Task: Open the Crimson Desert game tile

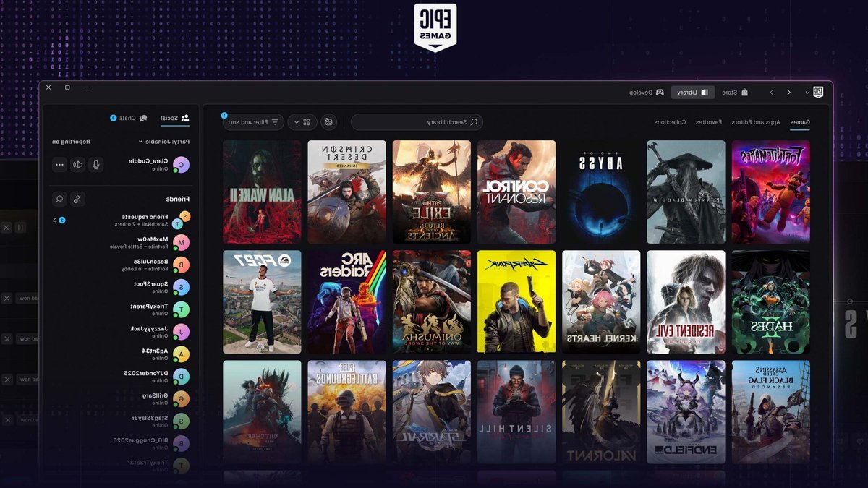Action: [346, 192]
